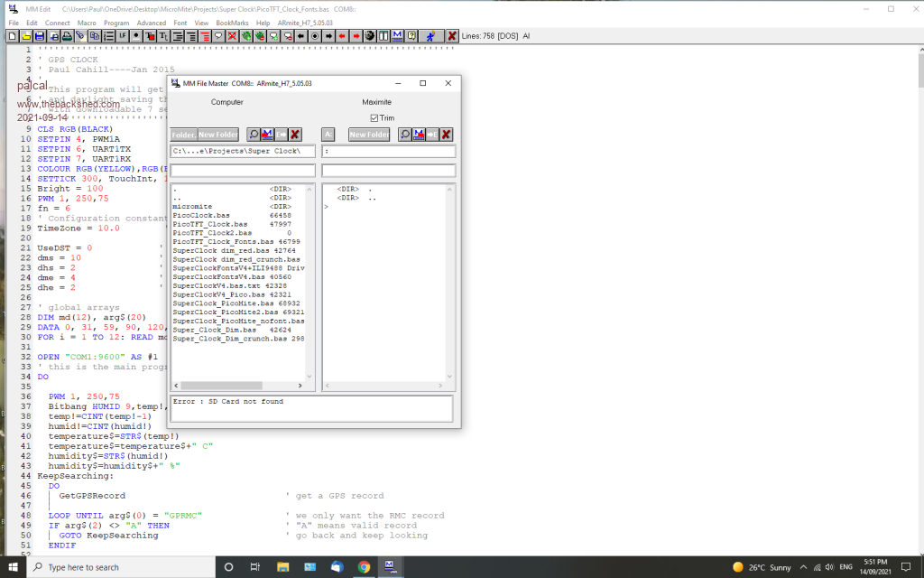
Task: Select PicoClock.bas in the file list
Action: tap(201, 216)
